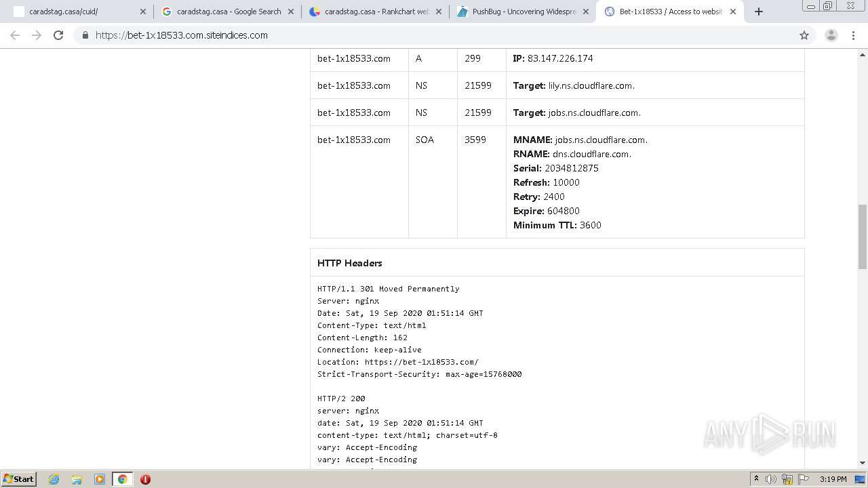
Task: Select Target lily.ns.cloudflare.com text
Action: [574, 85]
